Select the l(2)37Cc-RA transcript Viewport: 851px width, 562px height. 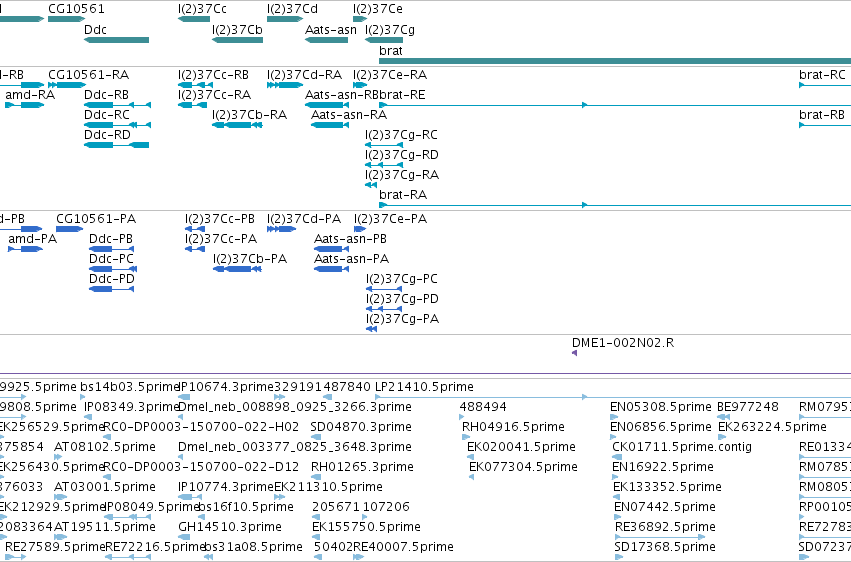(x=192, y=105)
